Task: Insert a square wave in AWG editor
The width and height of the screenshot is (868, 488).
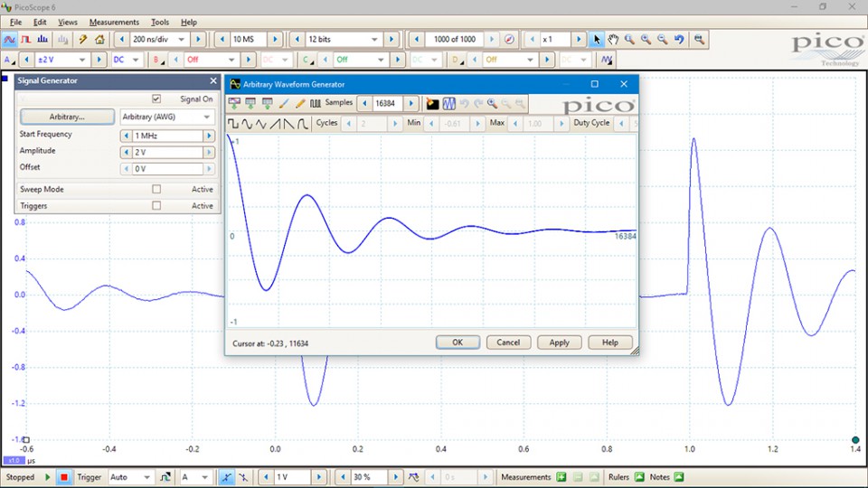Action: [x=233, y=123]
